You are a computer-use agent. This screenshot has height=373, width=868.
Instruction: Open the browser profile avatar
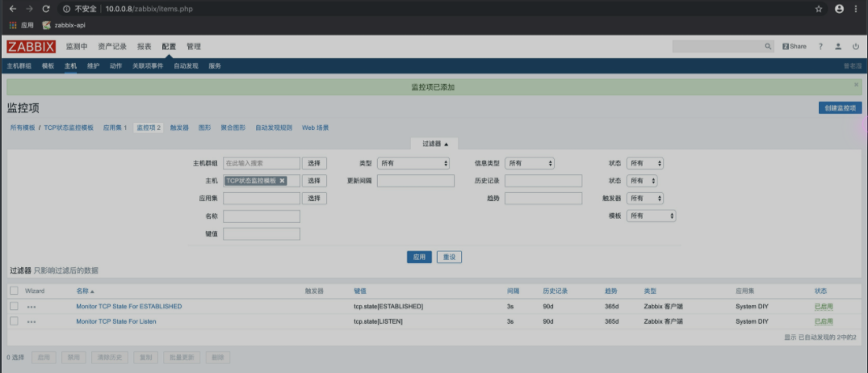click(x=839, y=9)
